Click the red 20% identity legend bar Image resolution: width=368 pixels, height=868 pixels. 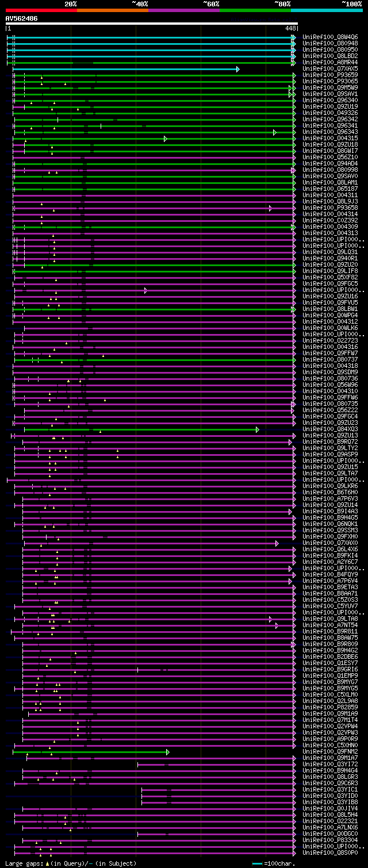(41, 10)
